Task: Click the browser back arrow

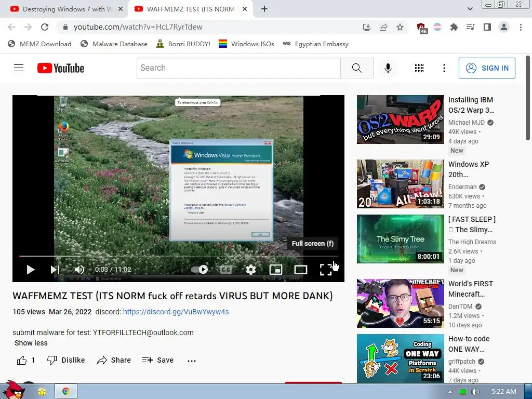Action: [x=11, y=27]
